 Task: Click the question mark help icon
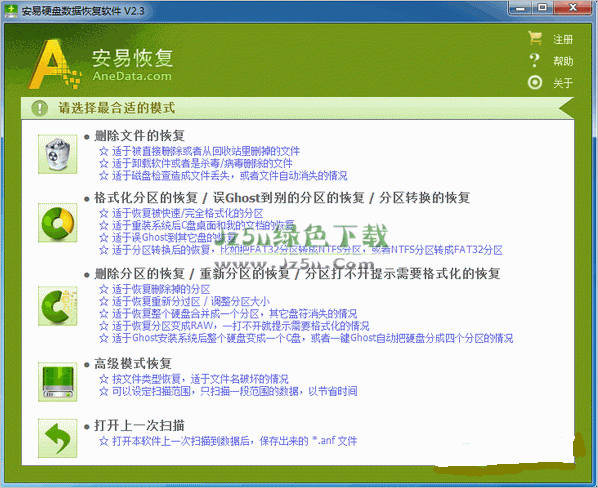tap(535, 60)
